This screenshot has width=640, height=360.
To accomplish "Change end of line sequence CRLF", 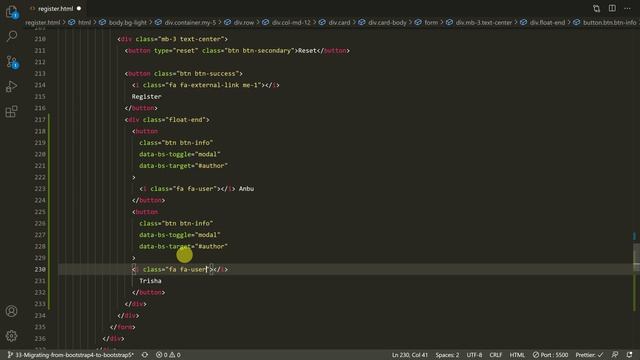I will [x=496, y=355].
